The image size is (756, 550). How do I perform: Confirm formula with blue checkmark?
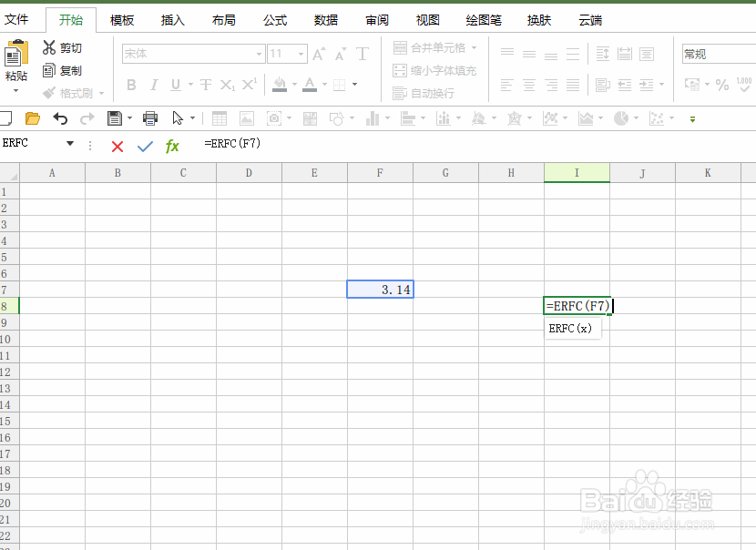(x=145, y=146)
